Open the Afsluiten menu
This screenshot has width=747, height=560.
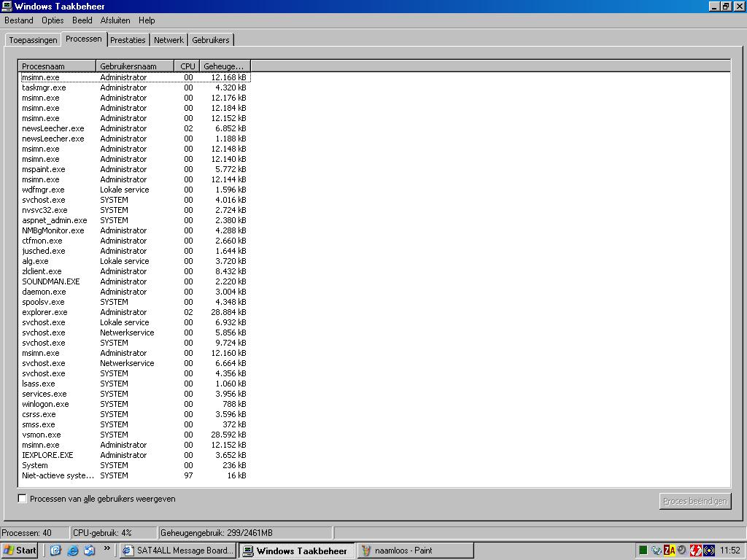(x=115, y=20)
